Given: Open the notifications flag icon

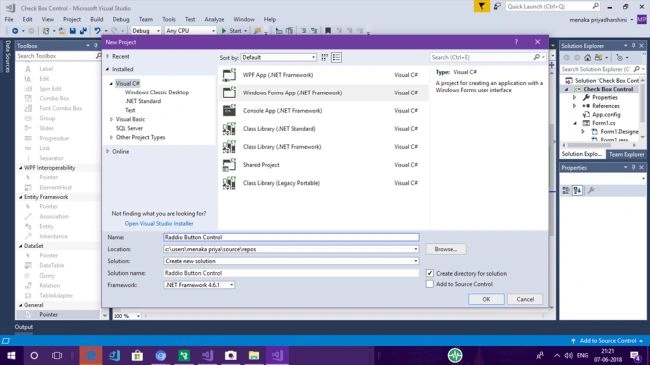Looking at the screenshot, I should pyautogui.click(x=481, y=6).
